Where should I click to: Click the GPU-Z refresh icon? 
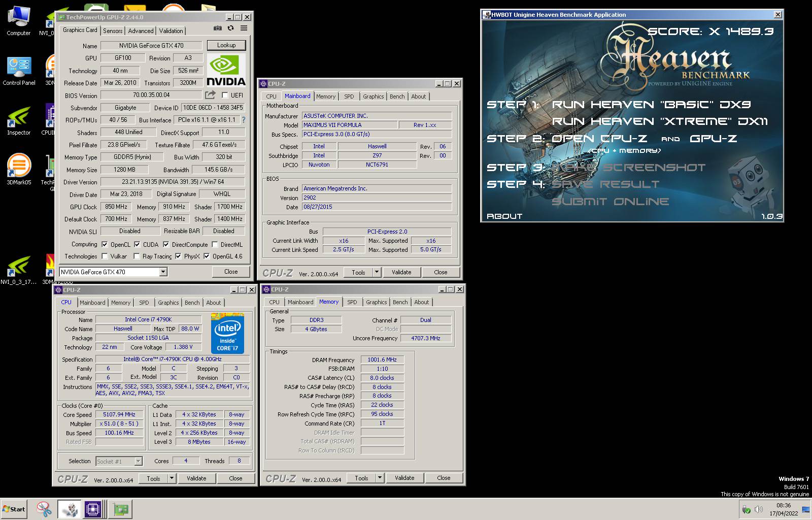tap(231, 28)
